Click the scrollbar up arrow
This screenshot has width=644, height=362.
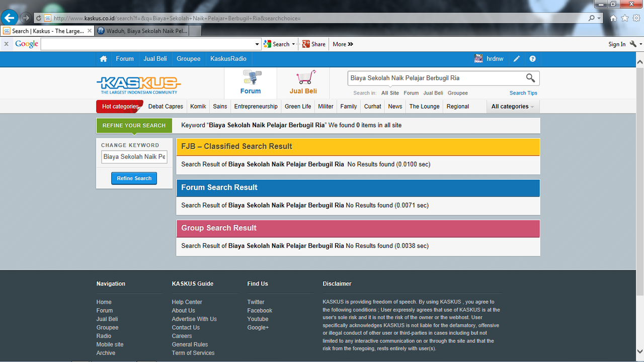coord(640,61)
